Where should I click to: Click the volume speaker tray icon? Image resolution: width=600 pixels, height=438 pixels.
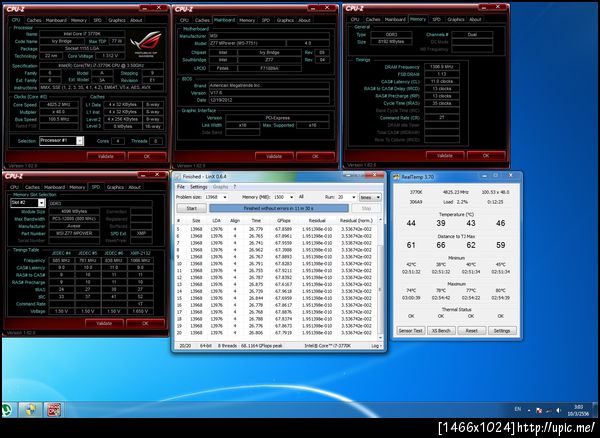coord(558,410)
